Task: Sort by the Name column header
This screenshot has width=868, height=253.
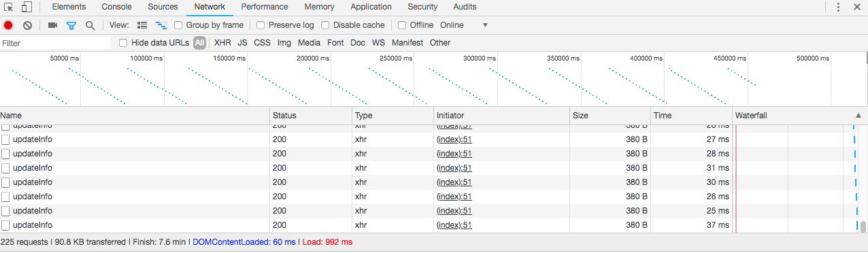Action: [135, 116]
